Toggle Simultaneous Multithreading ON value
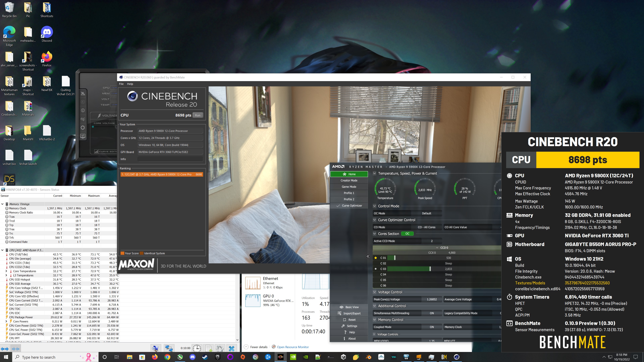Viewport: 644px width, 362px height. pyautogui.click(x=432, y=313)
